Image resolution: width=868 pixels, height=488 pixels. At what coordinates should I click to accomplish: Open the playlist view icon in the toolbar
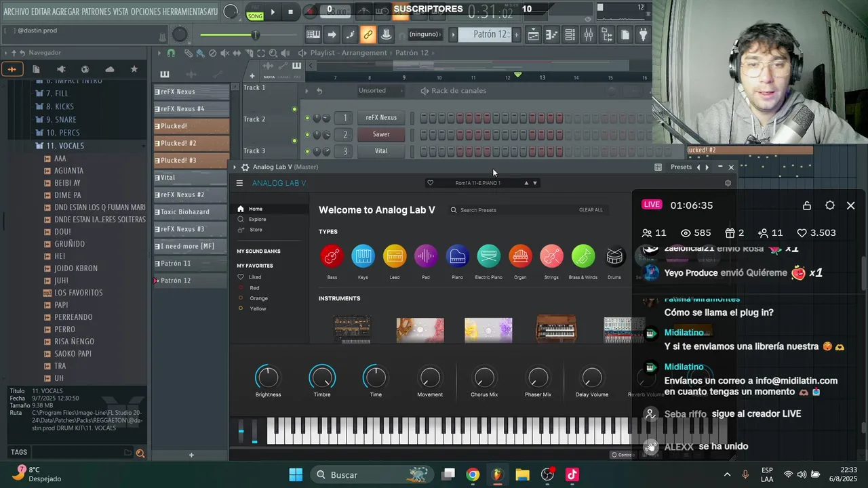(x=534, y=35)
